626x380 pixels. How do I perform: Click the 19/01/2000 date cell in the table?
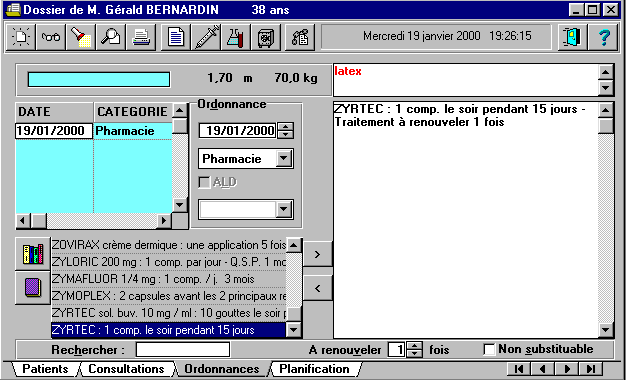54,131
